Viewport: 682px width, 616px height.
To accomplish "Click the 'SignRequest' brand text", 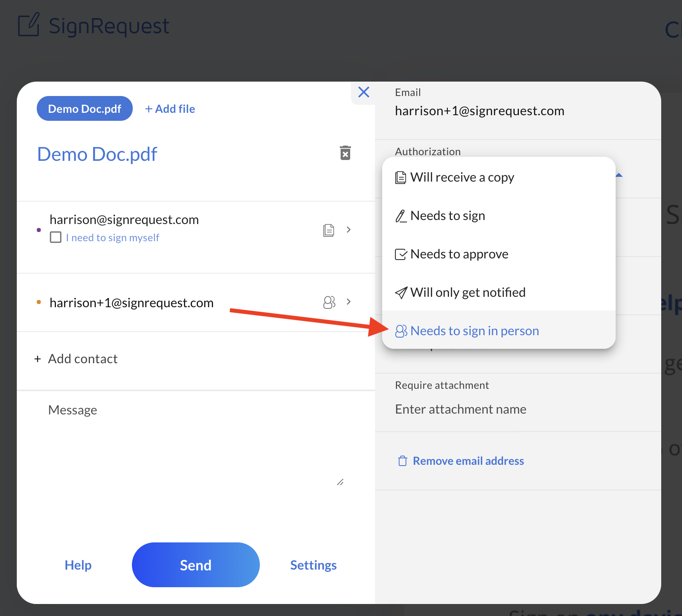I will point(109,26).
